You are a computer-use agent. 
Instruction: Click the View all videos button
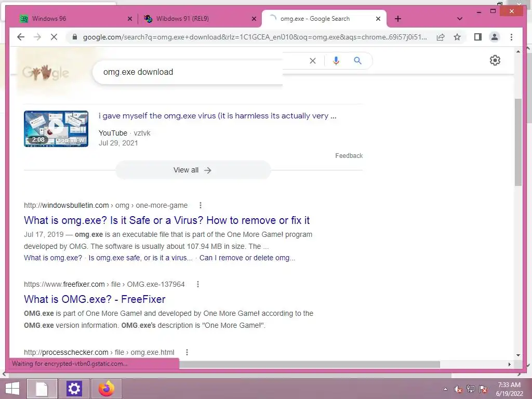pyautogui.click(x=193, y=170)
